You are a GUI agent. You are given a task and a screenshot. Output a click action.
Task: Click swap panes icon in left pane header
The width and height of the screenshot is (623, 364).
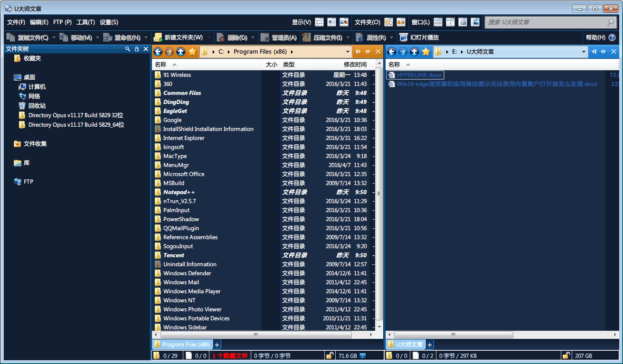click(x=368, y=51)
